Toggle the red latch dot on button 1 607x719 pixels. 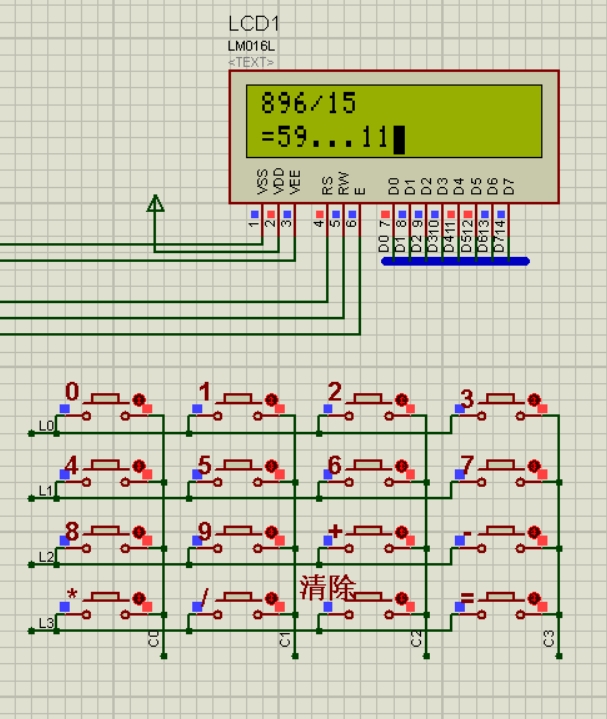(x=271, y=400)
